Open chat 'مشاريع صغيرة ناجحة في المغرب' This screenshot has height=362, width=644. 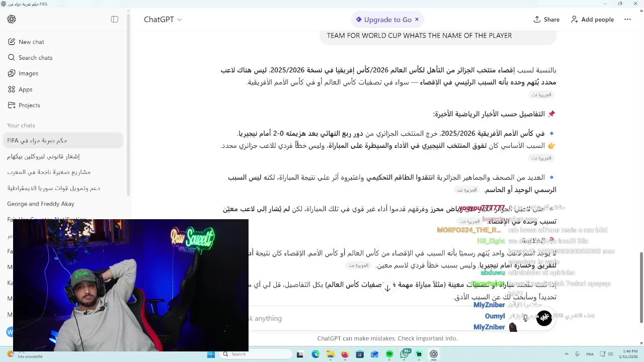63,172
